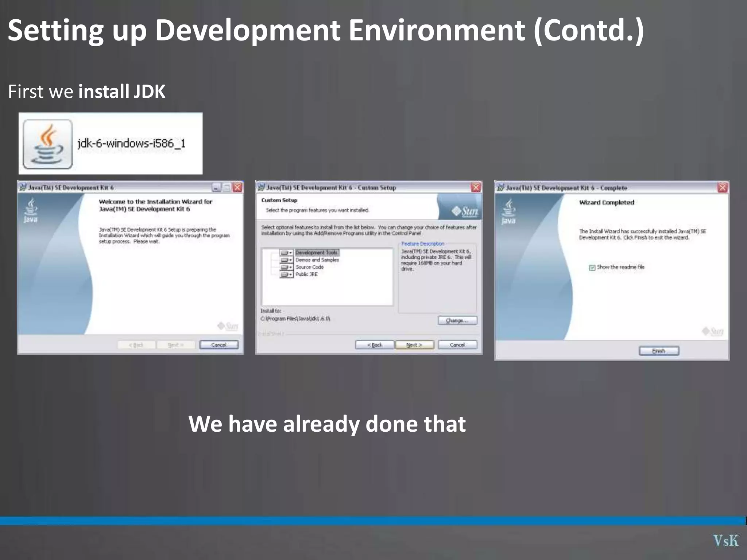Click Cancel in the Welcome wizard window

(219, 345)
